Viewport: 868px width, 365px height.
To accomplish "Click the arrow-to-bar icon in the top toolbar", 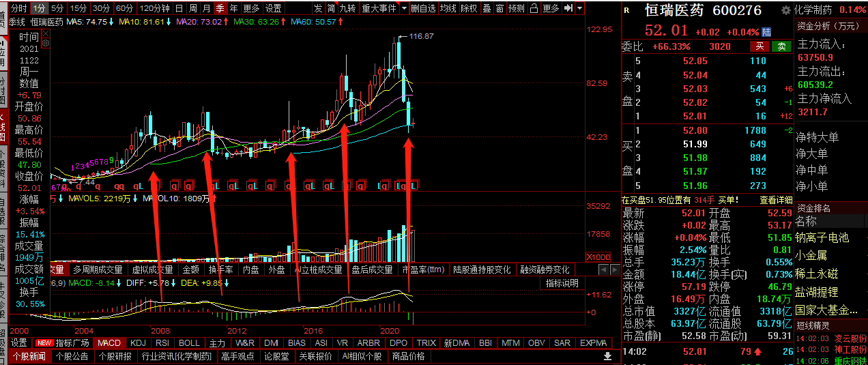I will tap(568, 8).
